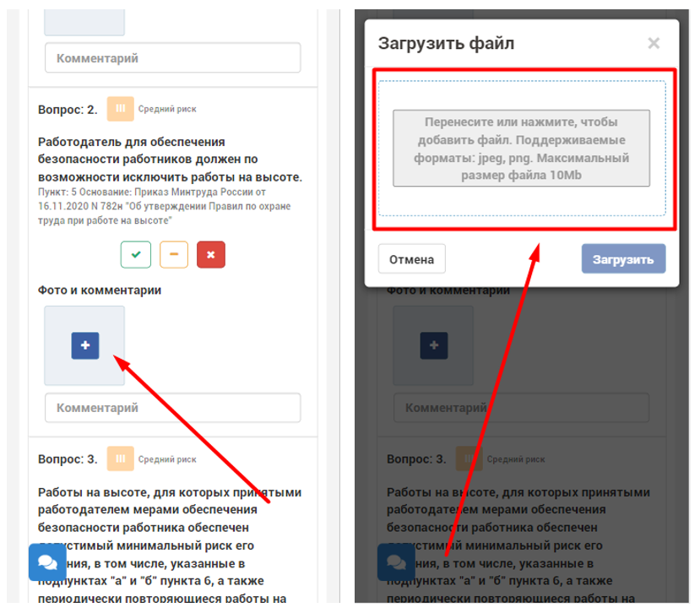Close the Загрузить файл dialog with X
Screen dimensions: 700x613
654,43
